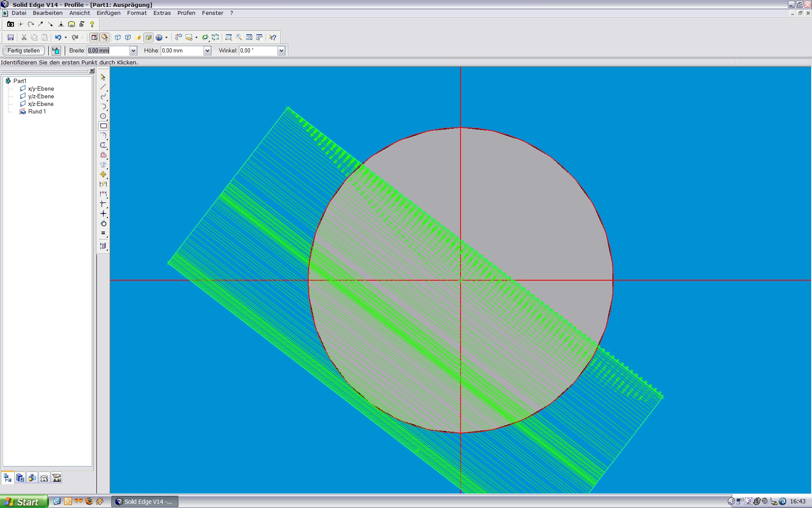812x508 pixels.
Task: Click the Windows Start button
Action: click(x=24, y=502)
